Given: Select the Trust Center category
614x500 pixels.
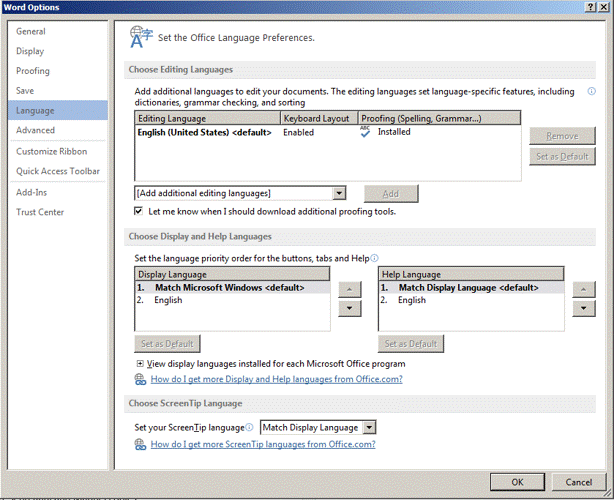Looking at the screenshot, I should pyautogui.click(x=40, y=211).
